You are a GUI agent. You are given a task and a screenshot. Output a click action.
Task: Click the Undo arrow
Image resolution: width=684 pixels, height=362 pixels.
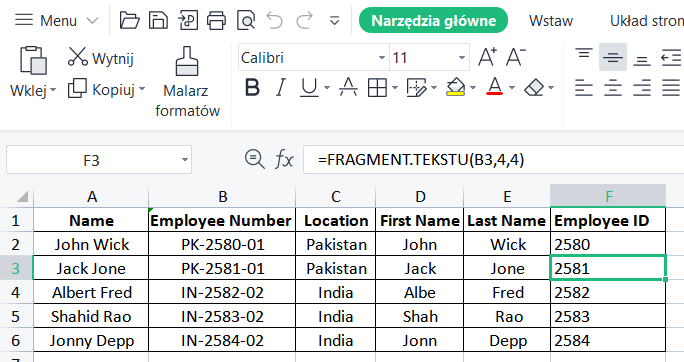(275, 20)
